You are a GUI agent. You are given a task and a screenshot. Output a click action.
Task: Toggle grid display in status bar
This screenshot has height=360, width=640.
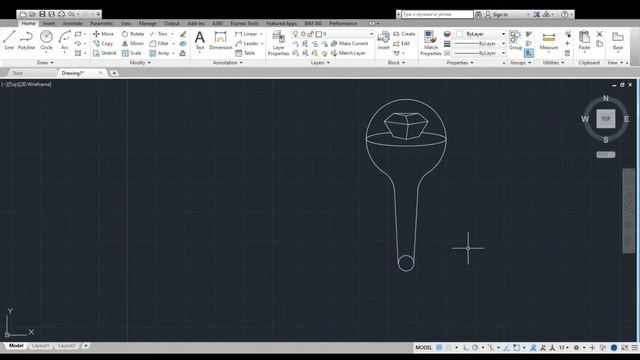pos(439,348)
